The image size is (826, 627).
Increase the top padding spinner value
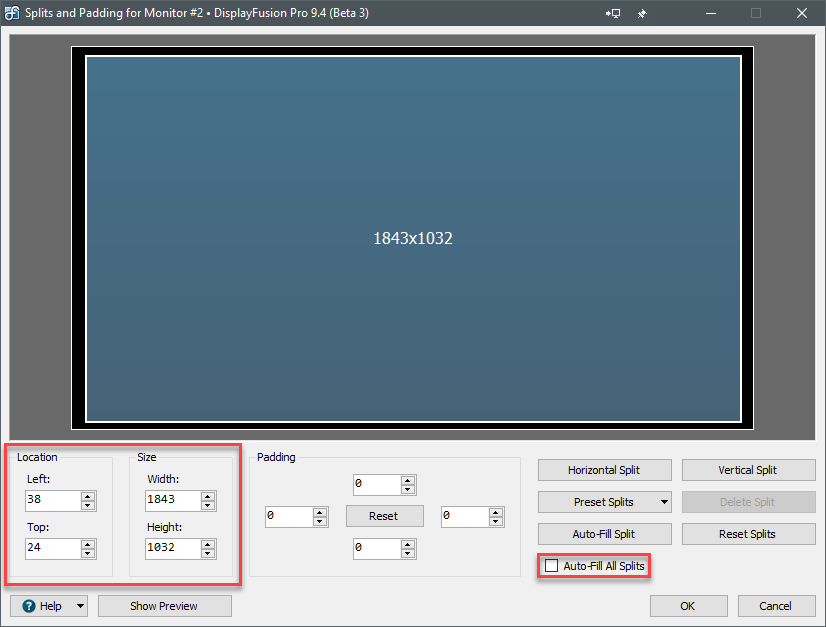407,480
